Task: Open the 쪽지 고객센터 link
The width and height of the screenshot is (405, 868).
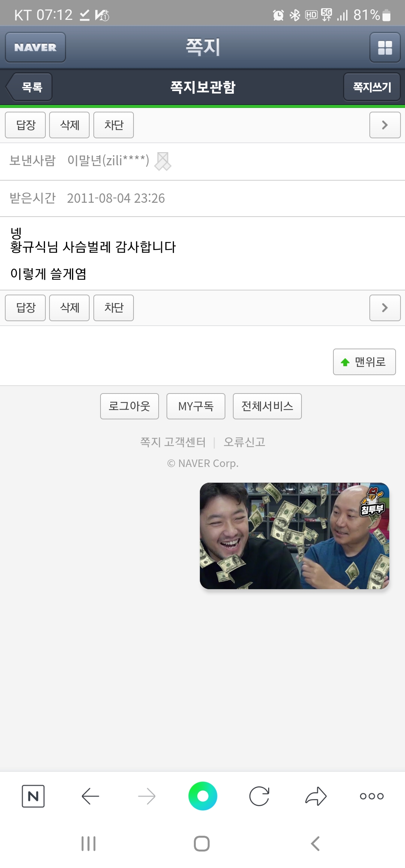Action: pyautogui.click(x=173, y=442)
